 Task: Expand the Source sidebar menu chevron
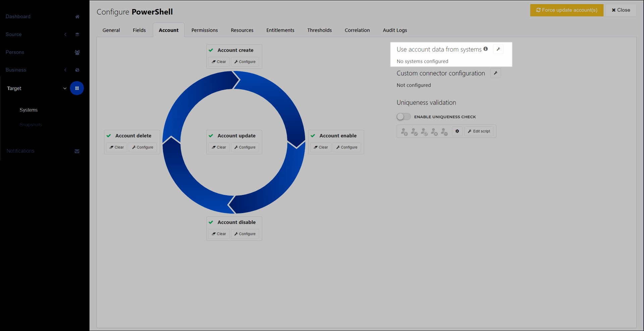(x=65, y=34)
